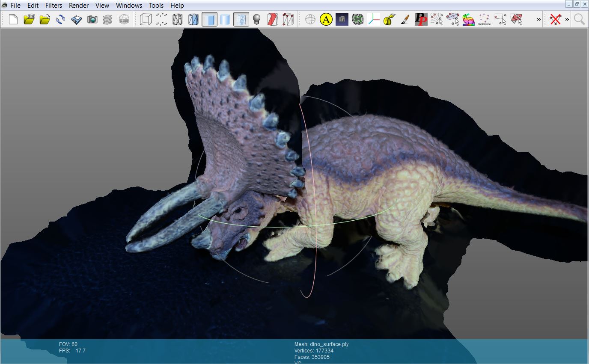Open the File menu
The image size is (589, 364).
[15, 6]
